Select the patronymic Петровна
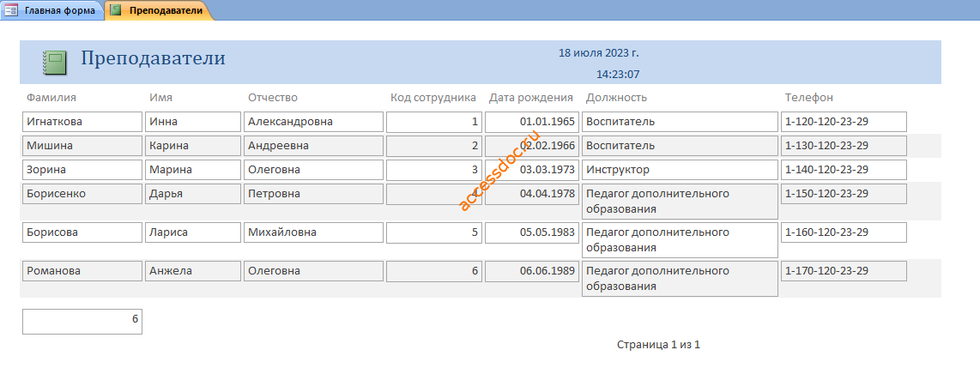980x374 pixels. tap(313, 194)
